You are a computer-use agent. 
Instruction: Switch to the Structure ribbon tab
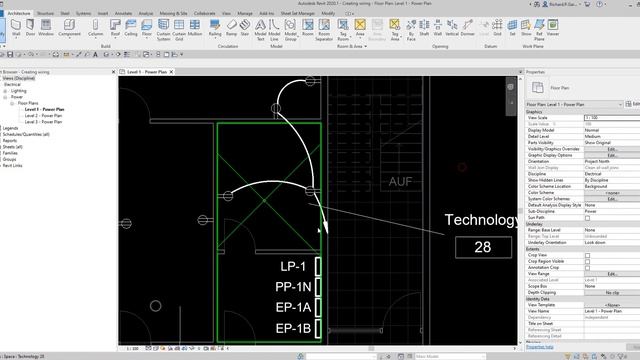point(45,13)
